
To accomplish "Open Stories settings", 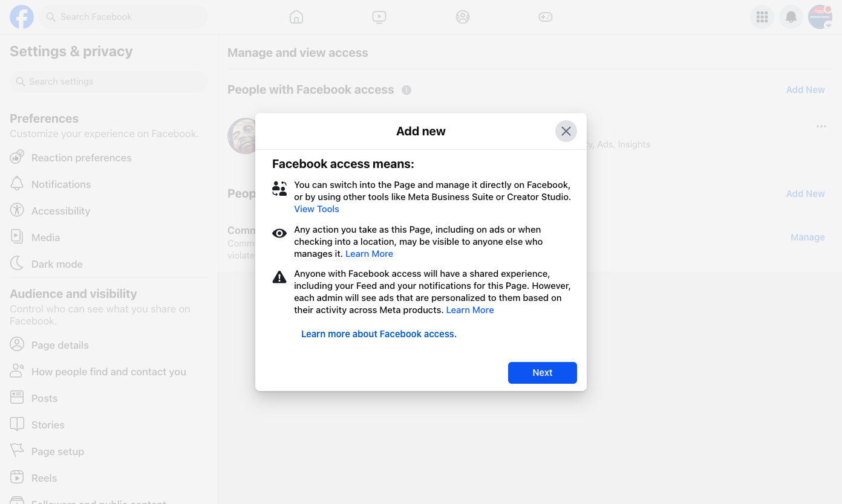I will [109, 425].
